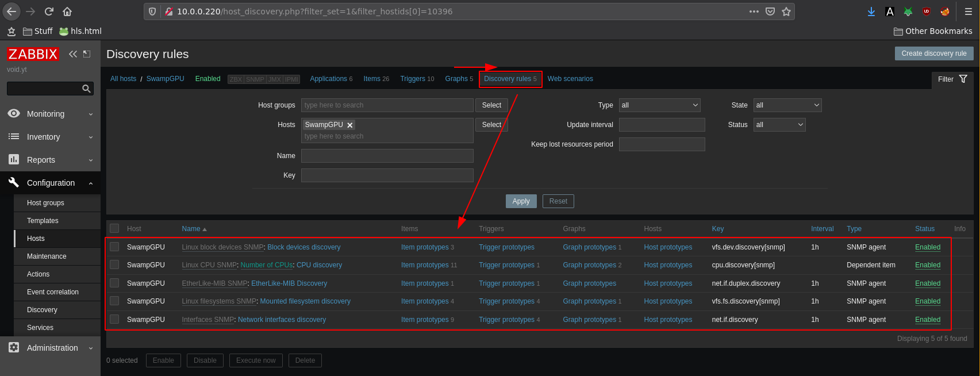Focus the Keep lost resources period field
The width and height of the screenshot is (980, 376).
pyautogui.click(x=662, y=144)
